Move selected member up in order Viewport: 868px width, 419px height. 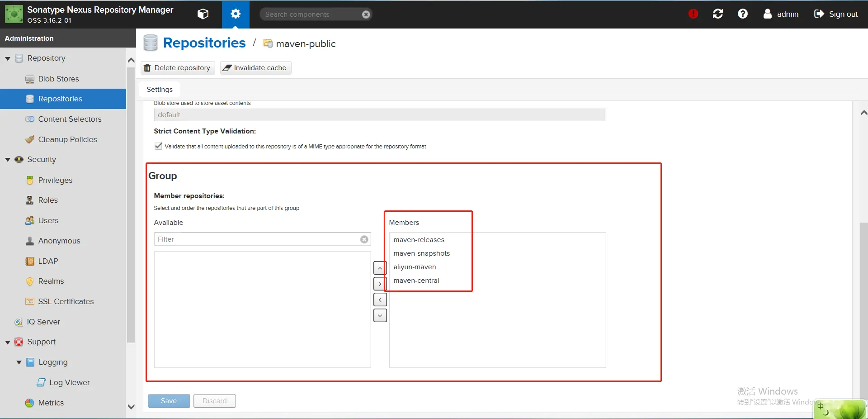[380, 268]
